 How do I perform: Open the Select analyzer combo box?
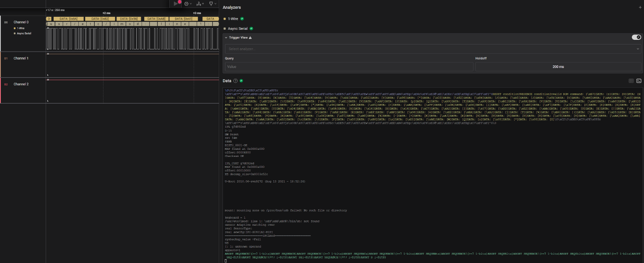point(433,49)
